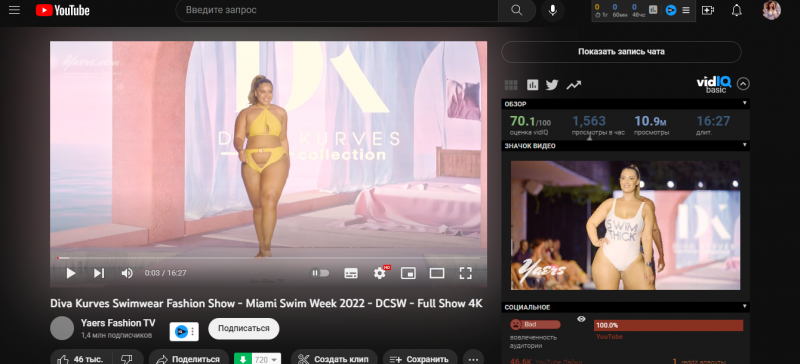
Task: Click the vidIQ score '70.1/100'
Action: 530,122
